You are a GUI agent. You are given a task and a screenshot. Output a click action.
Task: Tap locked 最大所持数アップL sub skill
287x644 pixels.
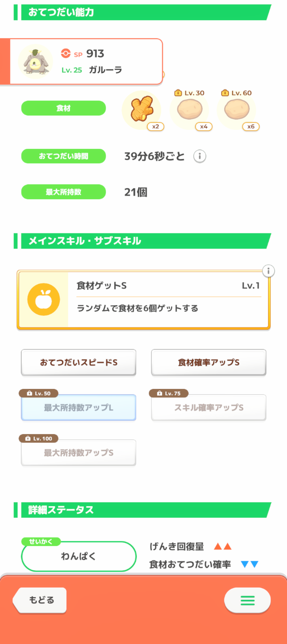[79, 408]
